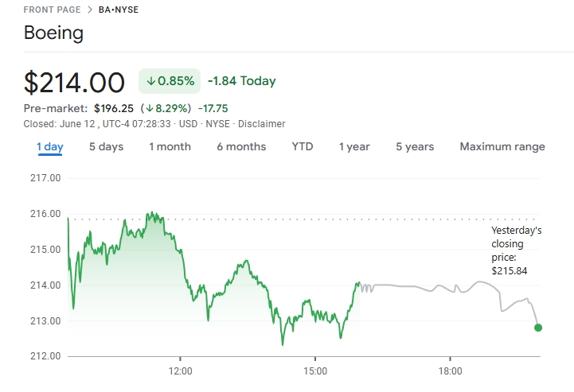Switch to the 5 days tab
574x392 pixels.
tap(106, 146)
